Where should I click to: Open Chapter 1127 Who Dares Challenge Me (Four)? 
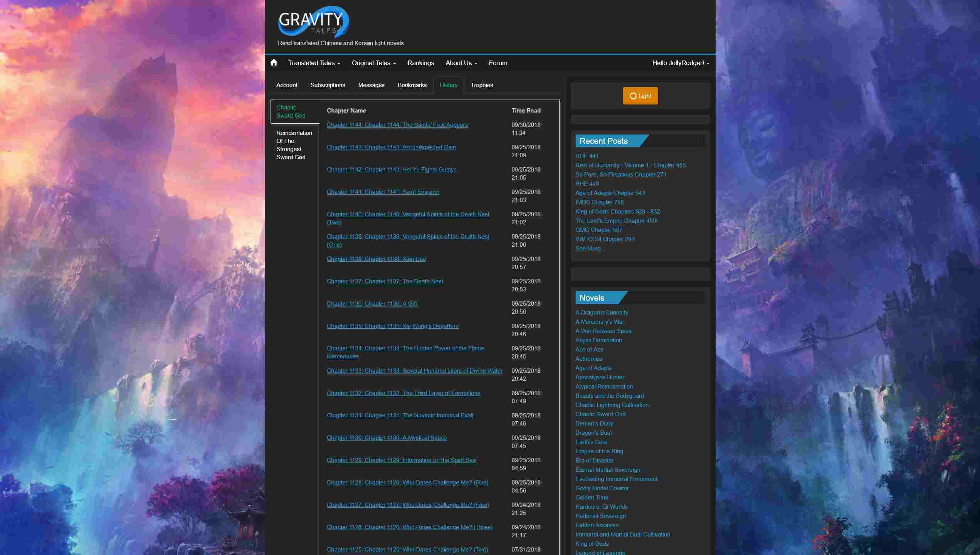(408, 505)
